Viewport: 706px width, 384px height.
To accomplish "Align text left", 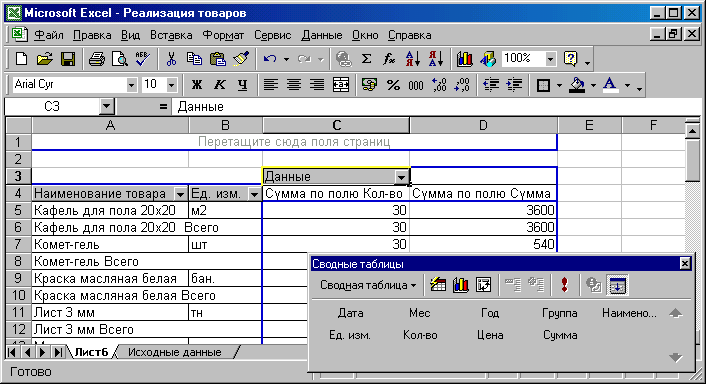I will (271, 85).
